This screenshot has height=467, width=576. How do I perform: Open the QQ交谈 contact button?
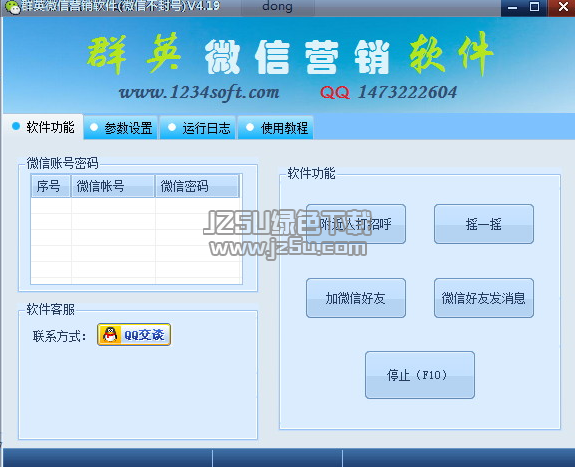pyautogui.click(x=134, y=334)
